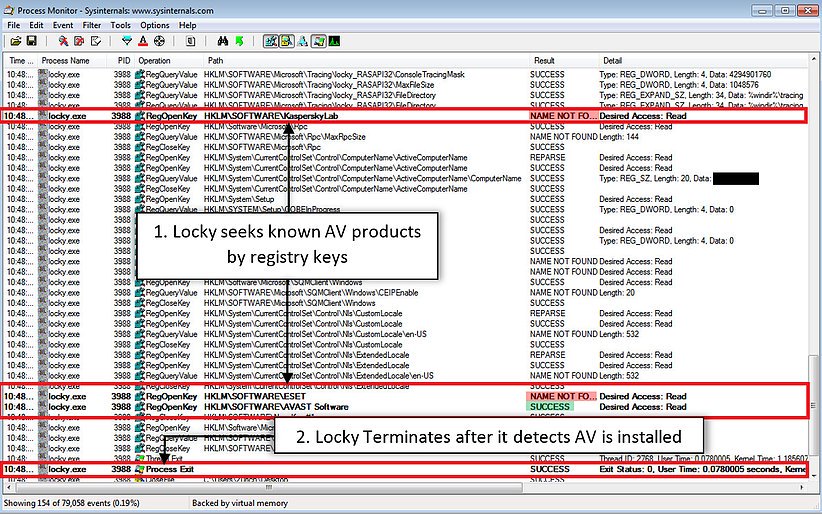Toggle the Autoscroll toolbar icon
This screenshot has width=822, height=514.
79,41
